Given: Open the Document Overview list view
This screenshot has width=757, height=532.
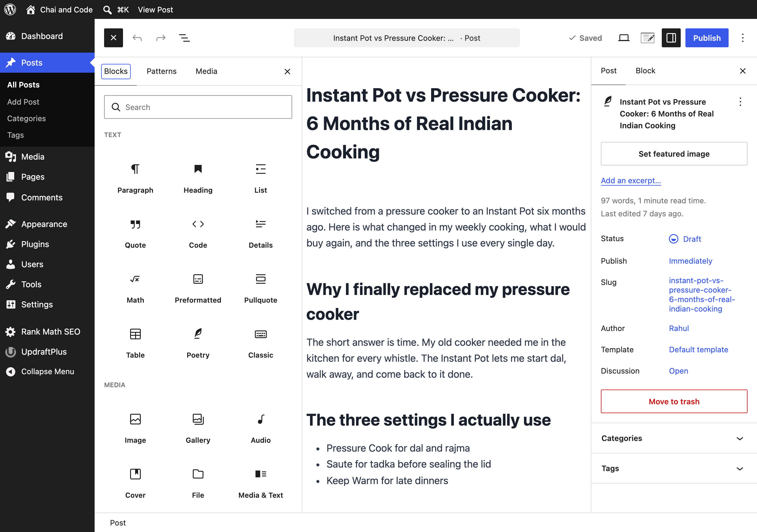Looking at the screenshot, I should pyautogui.click(x=184, y=38).
